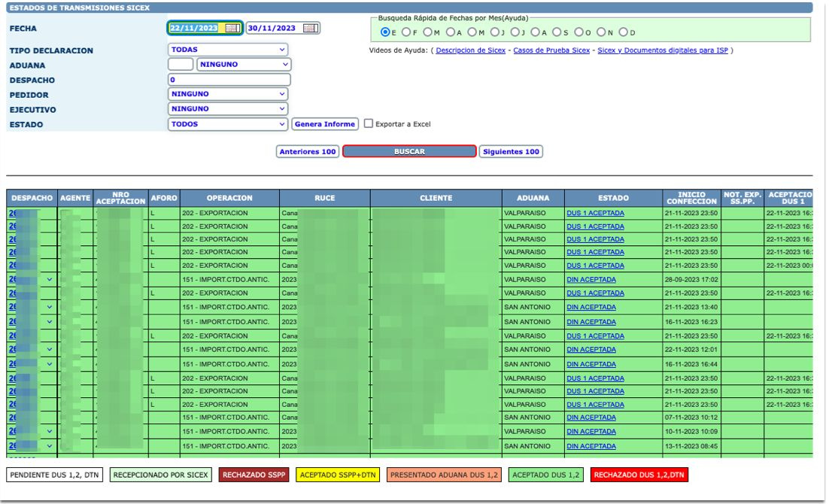829x504 pixels.
Task: Click the green ACEPTADO DUS 1,2 legend swatch
Action: click(545, 475)
